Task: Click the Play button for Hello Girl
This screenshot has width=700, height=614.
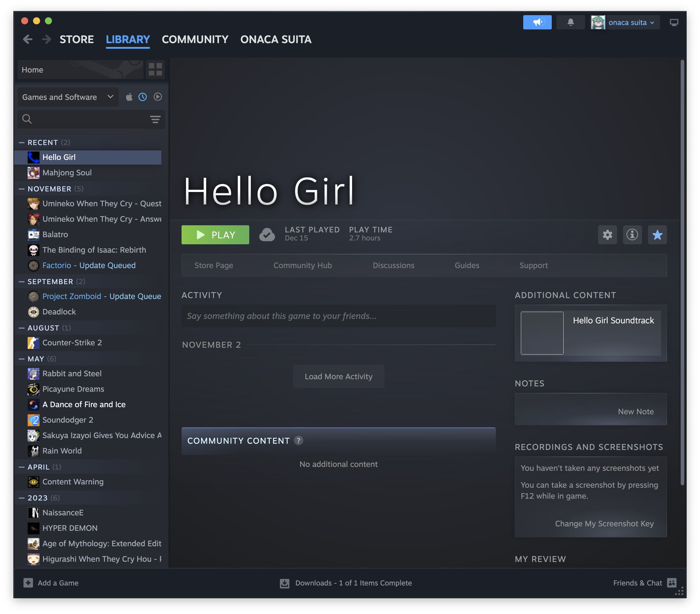Action: click(x=215, y=234)
